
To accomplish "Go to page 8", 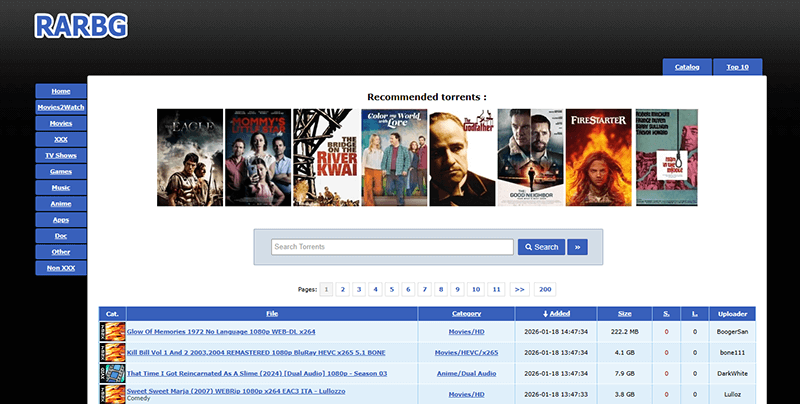I will pos(441,289).
